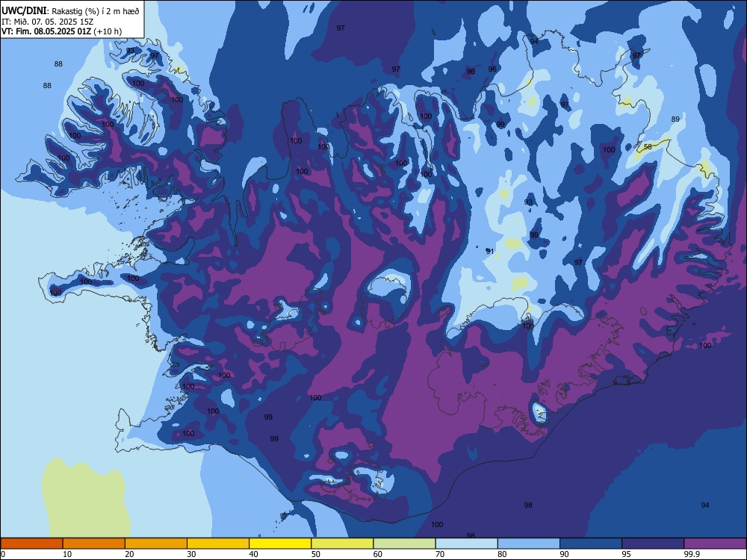Click the dark orange 0–10 legend swatch
The width and height of the screenshot is (747, 560).
pos(31,544)
